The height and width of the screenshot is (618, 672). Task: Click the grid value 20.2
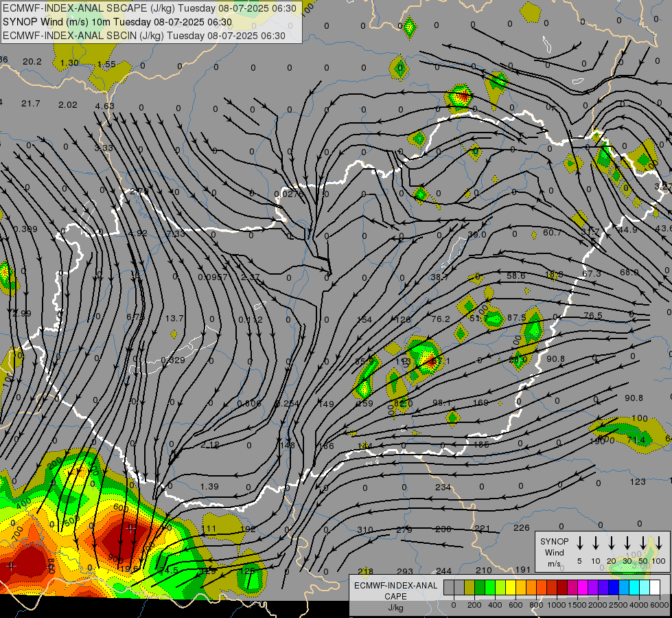(x=32, y=62)
